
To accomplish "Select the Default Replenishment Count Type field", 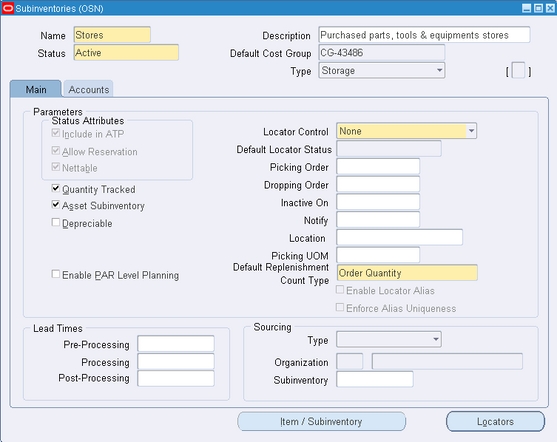I will coord(407,273).
